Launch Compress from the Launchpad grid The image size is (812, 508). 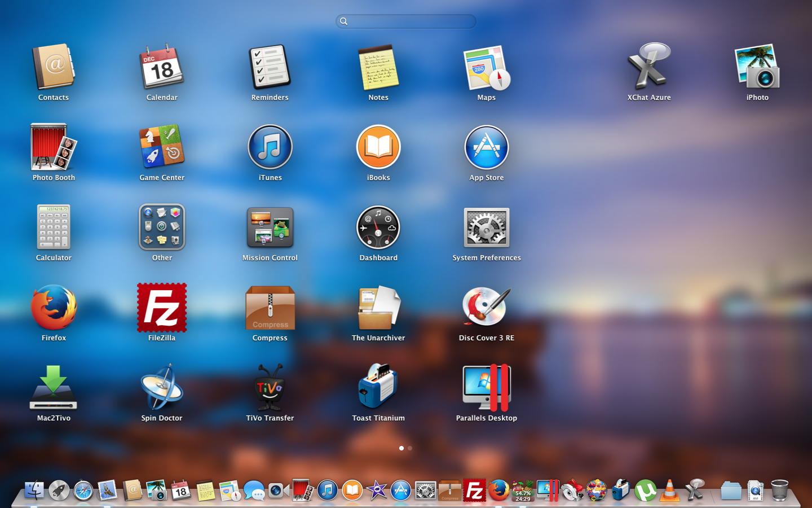(x=270, y=308)
